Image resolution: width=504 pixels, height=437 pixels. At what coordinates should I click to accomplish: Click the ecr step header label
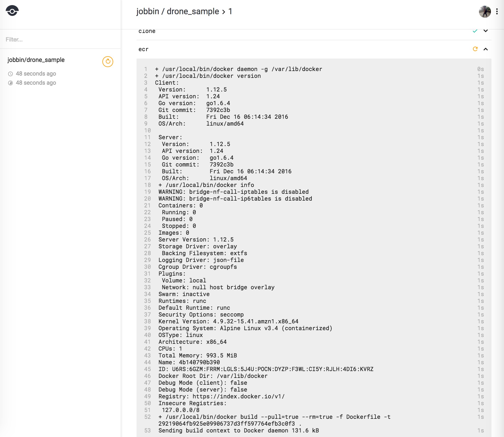[x=143, y=49]
